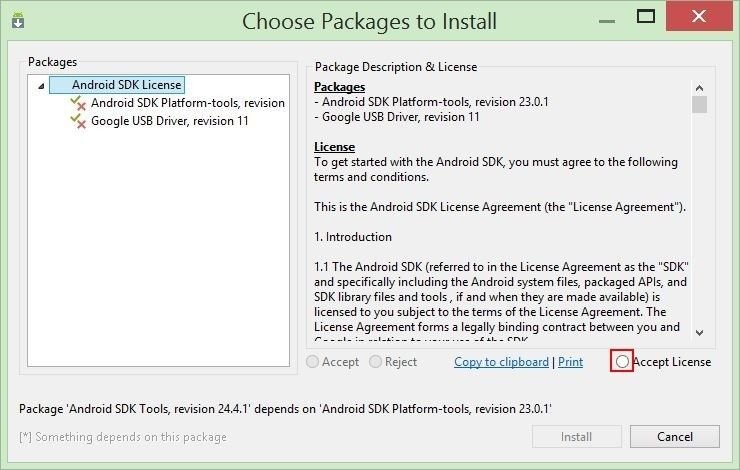Click license scrollbar up arrow
This screenshot has height=470, width=740.
click(x=699, y=88)
